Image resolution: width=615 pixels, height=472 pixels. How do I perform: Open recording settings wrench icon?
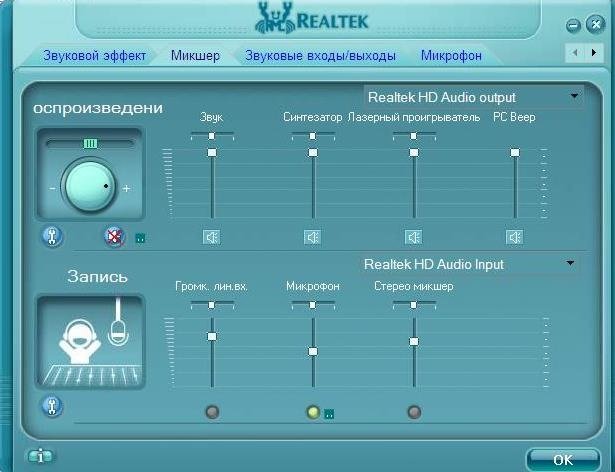pyautogui.click(x=52, y=406)
